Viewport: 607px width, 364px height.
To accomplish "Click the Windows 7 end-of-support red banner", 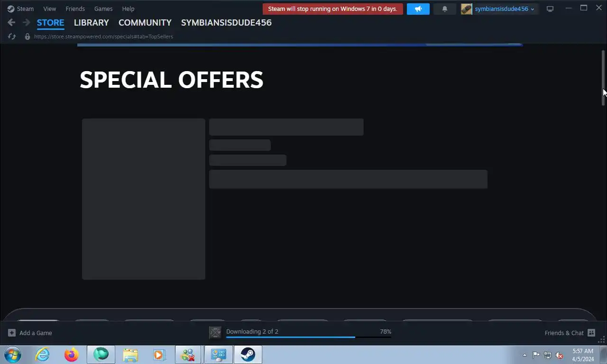I will [x=332, y=9].
